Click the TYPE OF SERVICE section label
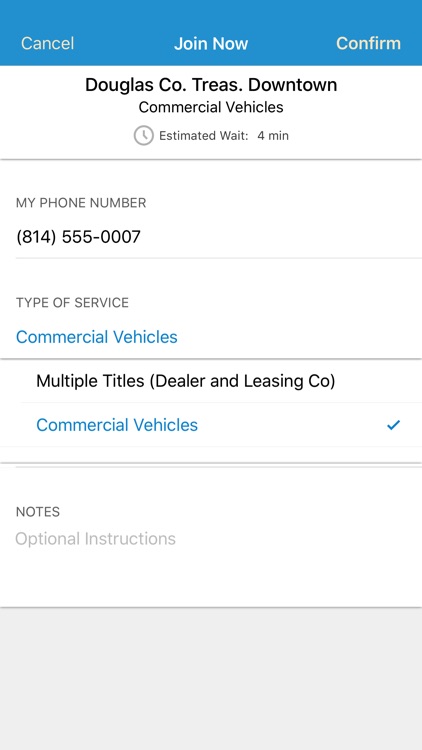This screenshot has height=750, width=422. (72, 303)
